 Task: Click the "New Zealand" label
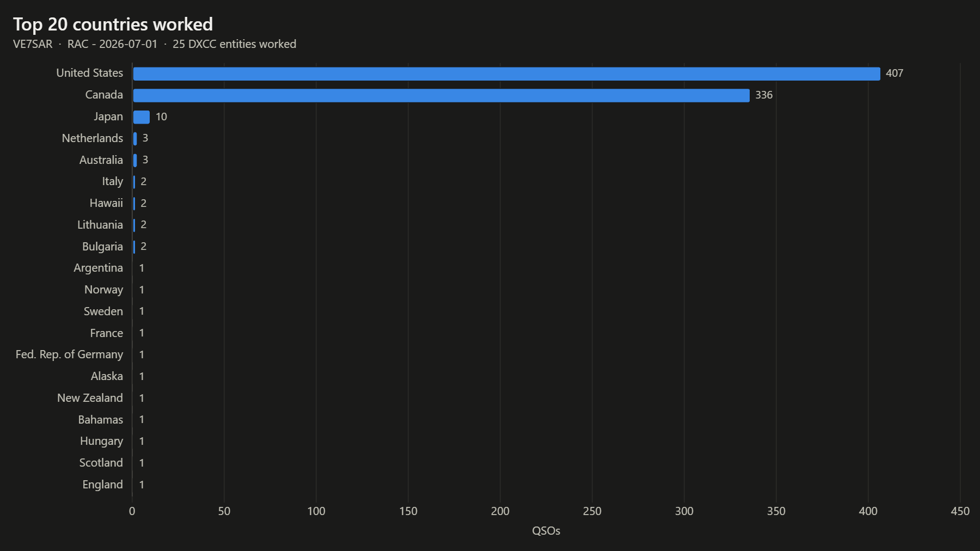pos(90,398)
